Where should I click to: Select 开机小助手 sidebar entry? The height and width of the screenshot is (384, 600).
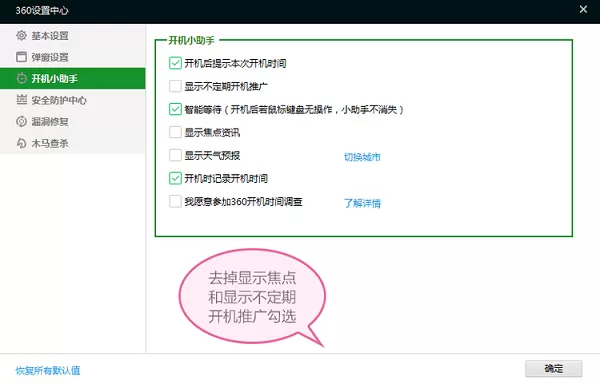tap(73, 78)
